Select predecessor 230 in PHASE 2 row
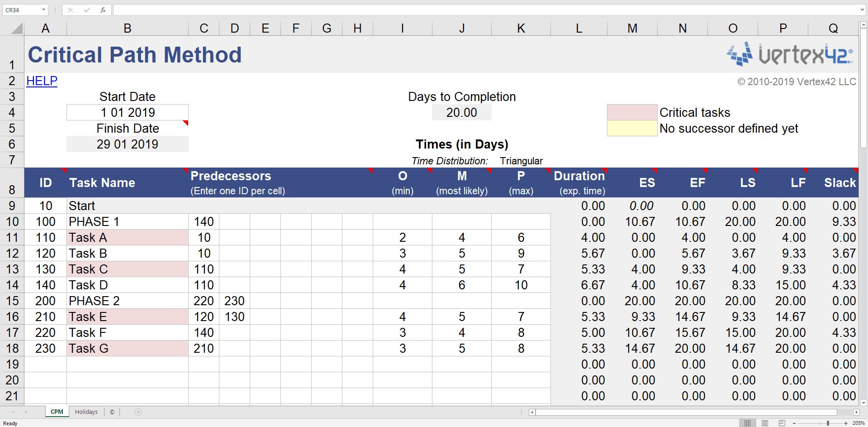This screenshot has height=427, width=868. (x=234, y=301)
